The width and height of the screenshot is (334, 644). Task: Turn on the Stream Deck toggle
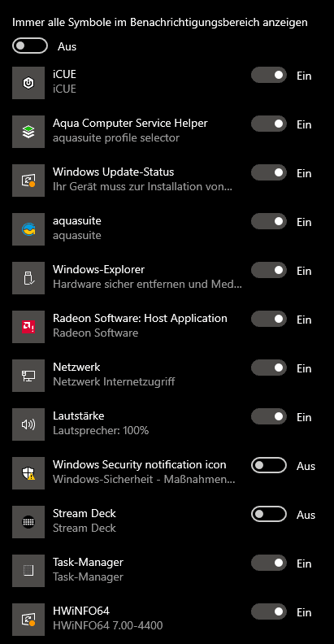click(x=269, y=514)
